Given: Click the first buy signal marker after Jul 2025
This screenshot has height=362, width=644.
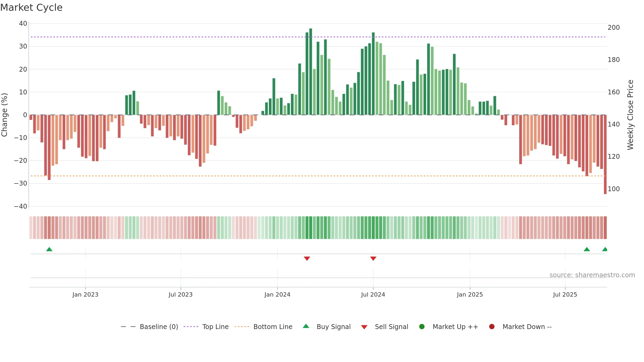Looking at the screenshot, I should coord(587,249).
